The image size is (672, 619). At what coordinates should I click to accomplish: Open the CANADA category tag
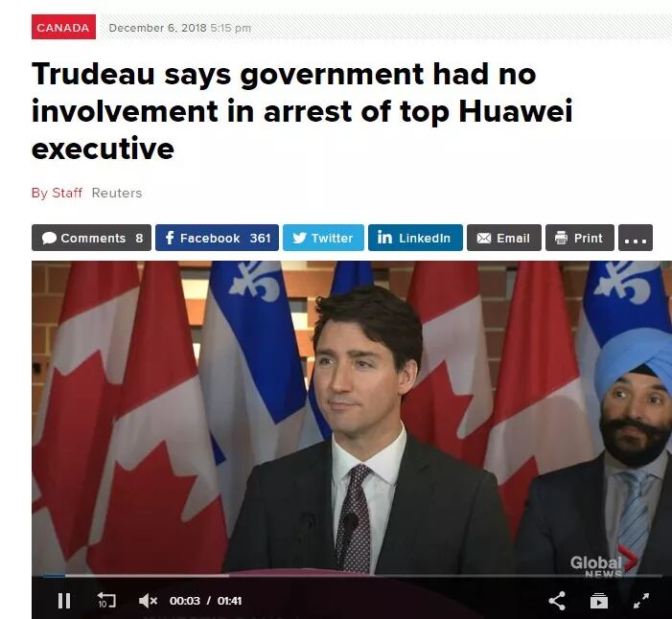click(63, 27)
